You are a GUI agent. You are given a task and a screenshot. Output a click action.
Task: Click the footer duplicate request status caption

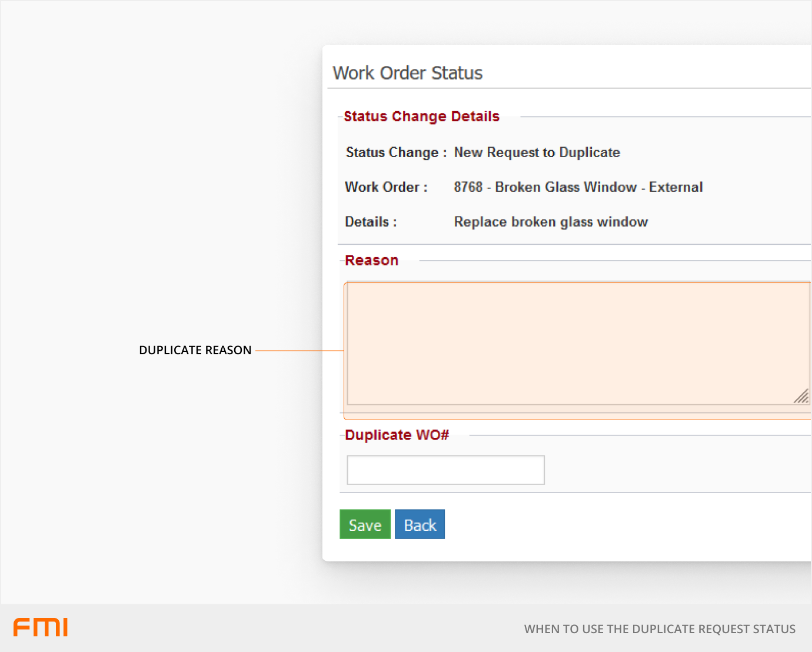pyautogui.click(x=659, y=629)
